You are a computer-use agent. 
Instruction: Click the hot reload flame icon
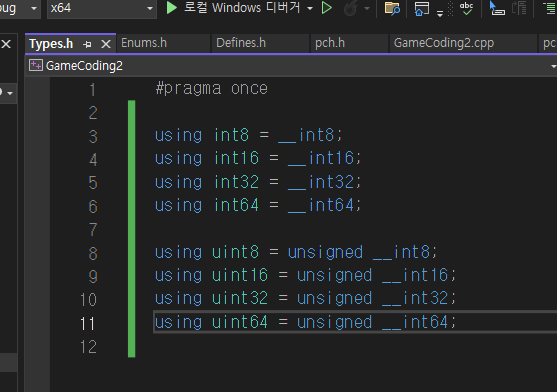[x=351, y=8]
